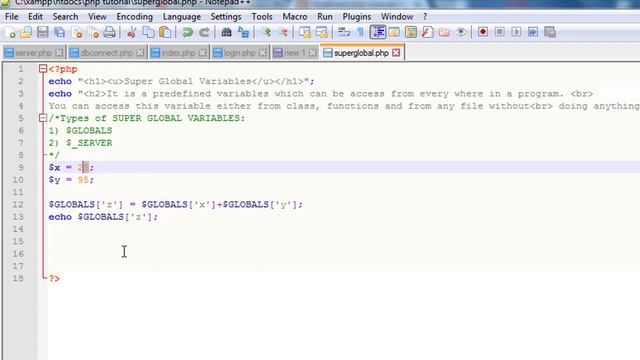Image resolution: width=640 pixels, height=360 pixels.
Task: Click the Open file folder icon
Action: click(x=26, y=32)
